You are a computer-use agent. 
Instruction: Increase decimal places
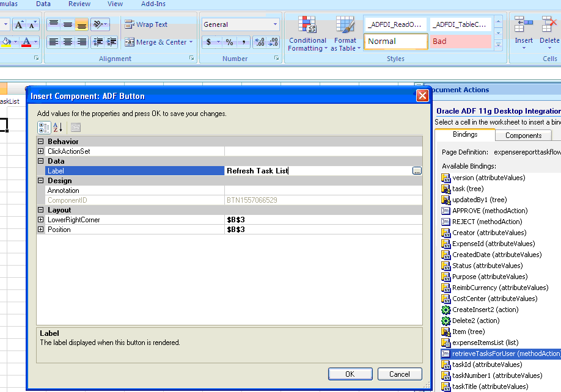pyautogui.click(x=260, y=42)
